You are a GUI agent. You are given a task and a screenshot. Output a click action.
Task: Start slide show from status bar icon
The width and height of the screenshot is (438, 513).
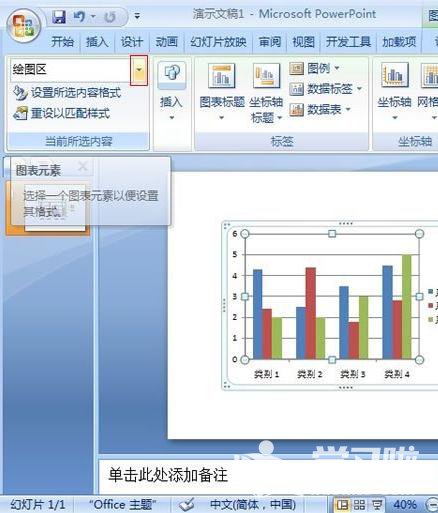point(377,505)
